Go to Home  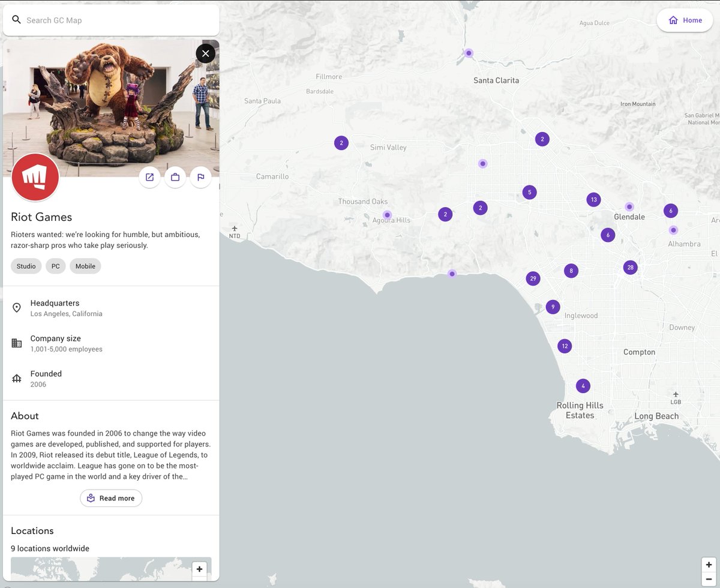[685, 20]
